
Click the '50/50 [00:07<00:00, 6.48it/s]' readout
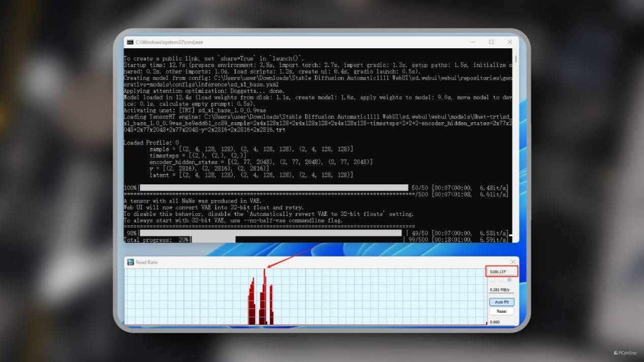pyautogui.click(x=460, y=188)
